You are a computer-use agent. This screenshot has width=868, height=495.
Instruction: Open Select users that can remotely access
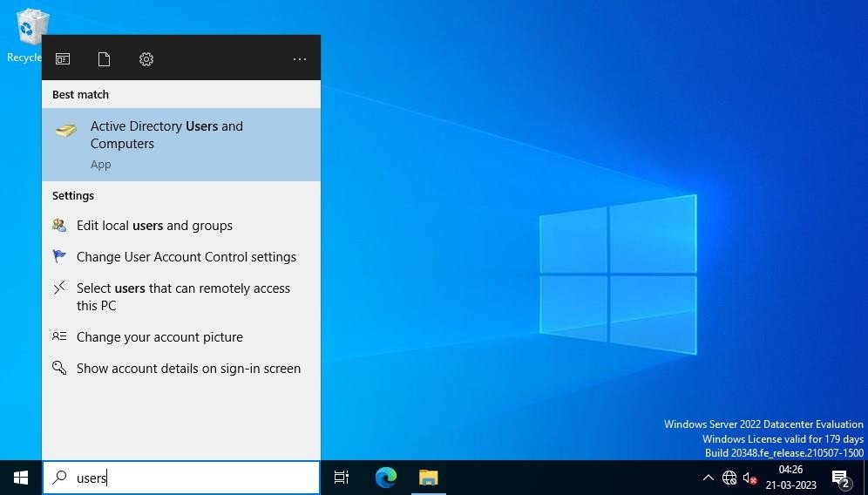(181, 297)
